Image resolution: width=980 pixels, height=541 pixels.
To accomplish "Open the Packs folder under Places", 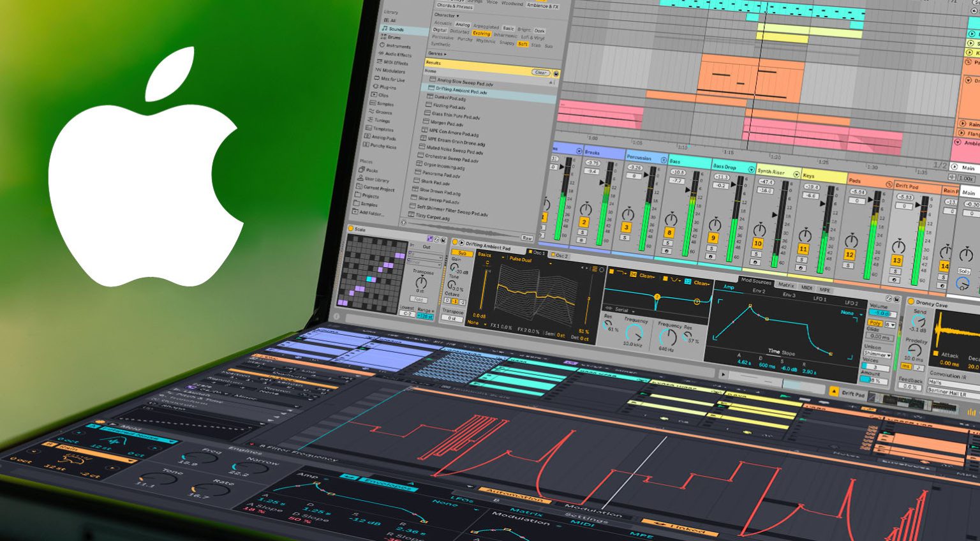I will point(371,171).
